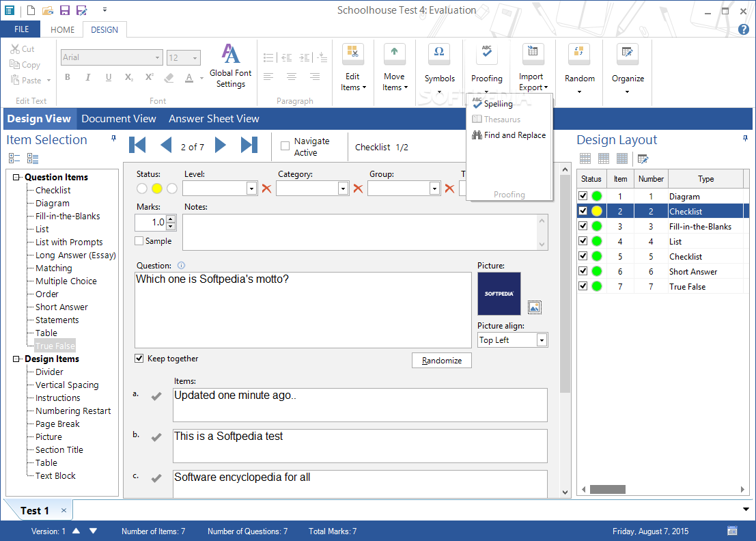Screen dimensions: 756x541
Task: Click the Edit Items icon
Action: [353, 54]
